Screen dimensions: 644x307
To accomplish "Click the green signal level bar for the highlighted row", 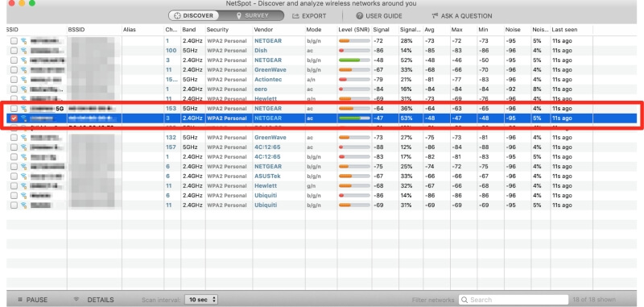I will (x=354, y=118).
